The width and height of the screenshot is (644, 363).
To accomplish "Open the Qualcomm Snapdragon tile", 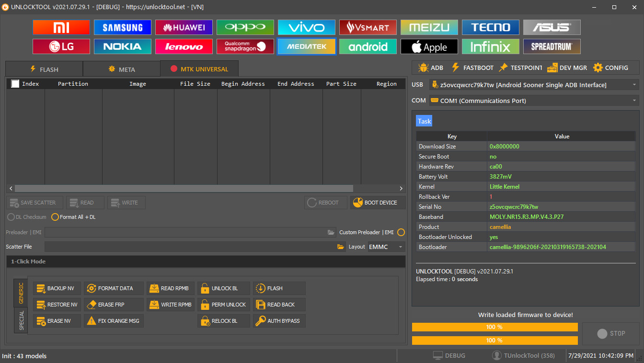I will tap(245, 46).
